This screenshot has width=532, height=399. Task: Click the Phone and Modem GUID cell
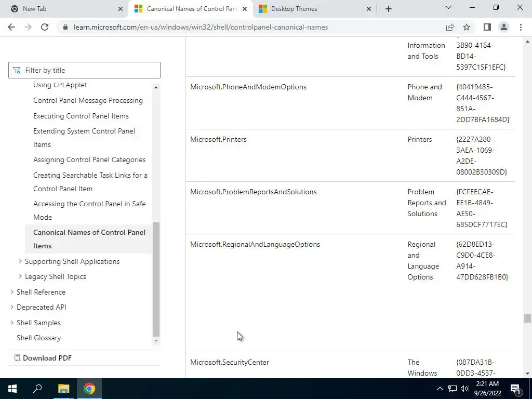click(483, 103)
